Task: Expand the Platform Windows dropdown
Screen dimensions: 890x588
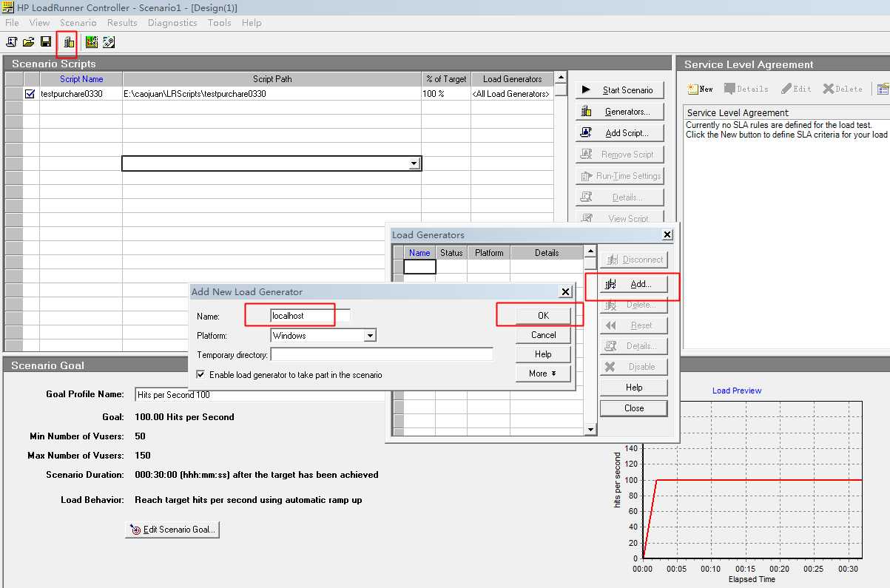Action: coord(370,336)
